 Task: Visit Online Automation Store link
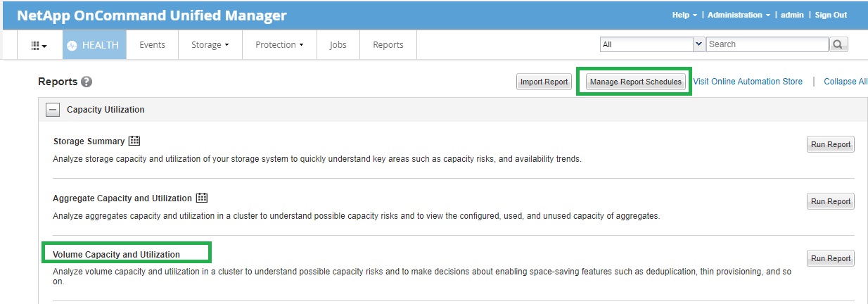[747, 82]
